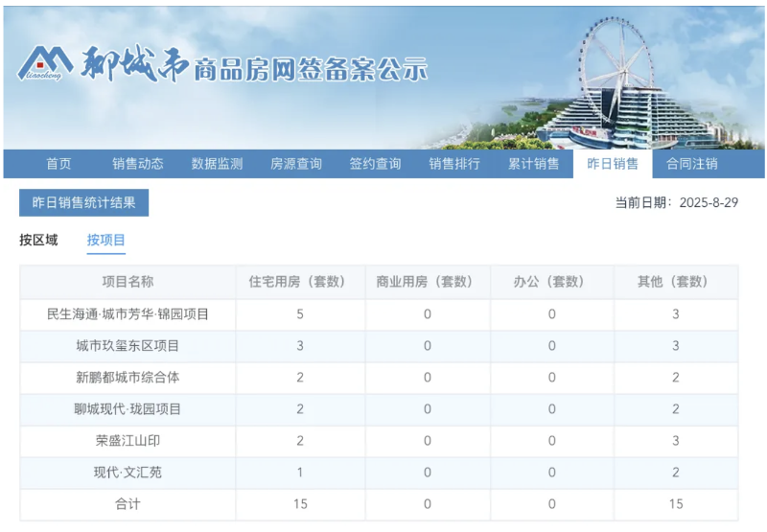767x532 pixels.
Task: Open the 签约查询 menu item
Action: point(375,164)
